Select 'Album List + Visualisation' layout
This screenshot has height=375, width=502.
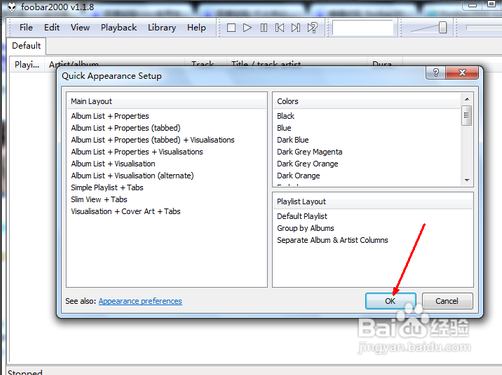click(x=113, y=164)
